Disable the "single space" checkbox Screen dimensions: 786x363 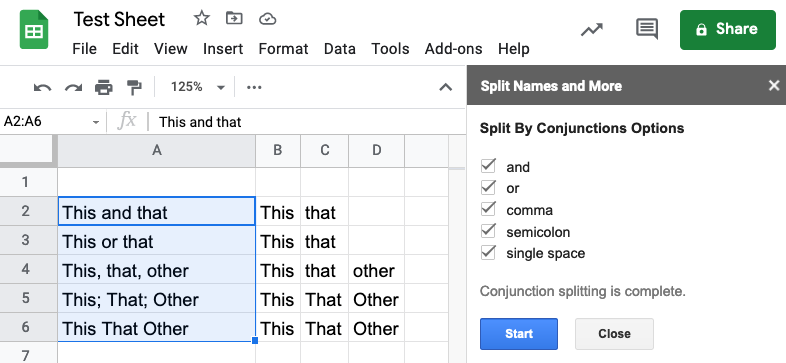(488, 252)
